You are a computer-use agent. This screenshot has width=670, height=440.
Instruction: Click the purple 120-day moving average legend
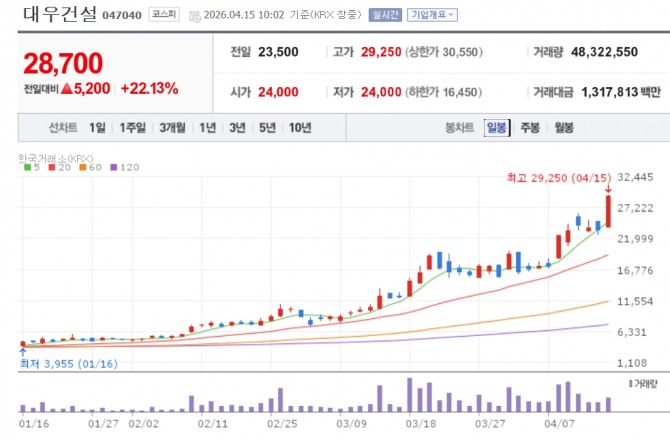pos(125,167)
